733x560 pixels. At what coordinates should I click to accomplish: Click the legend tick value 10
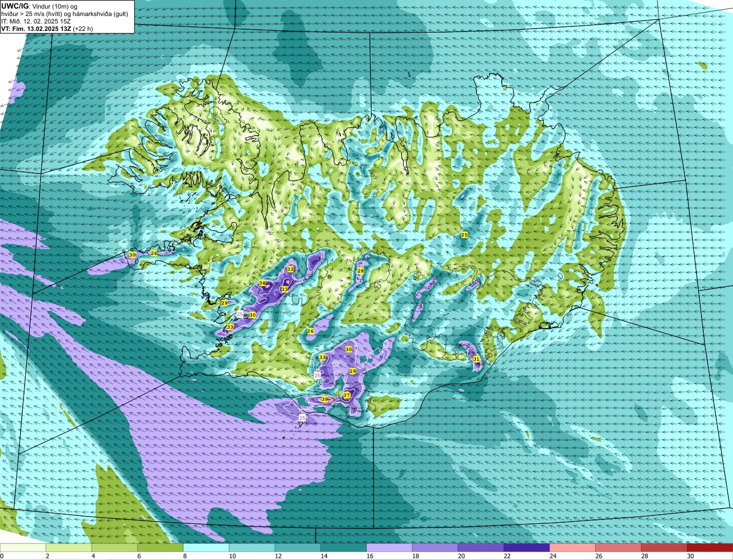coord(231,556)
